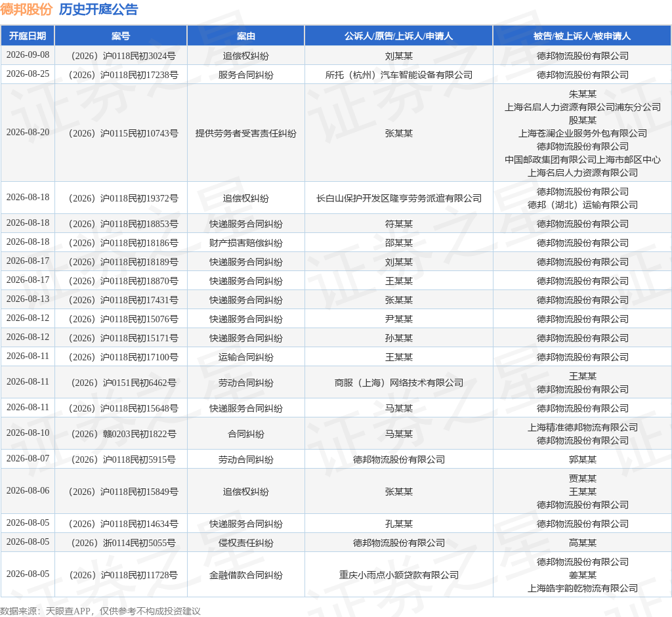672x617 pixels.
Task: Click plaintiff 长白山保护开发区隆亨劳务派遣有限公司
Action: 398,198
